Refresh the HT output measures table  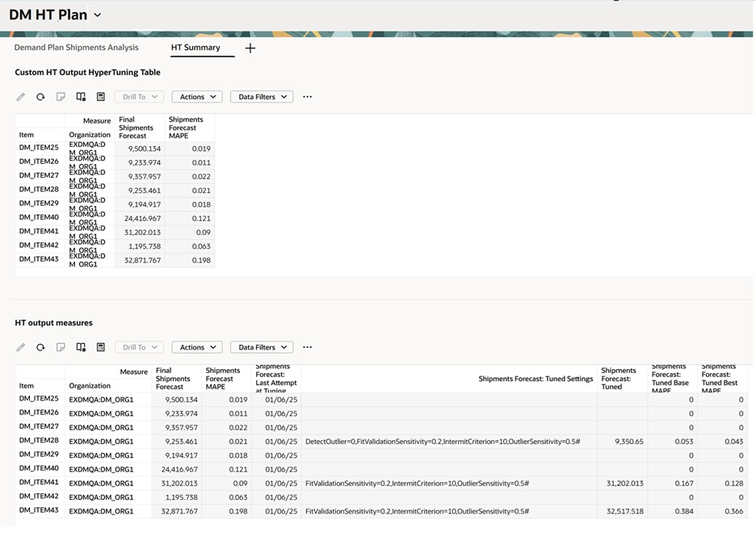(x=40, y=346)
